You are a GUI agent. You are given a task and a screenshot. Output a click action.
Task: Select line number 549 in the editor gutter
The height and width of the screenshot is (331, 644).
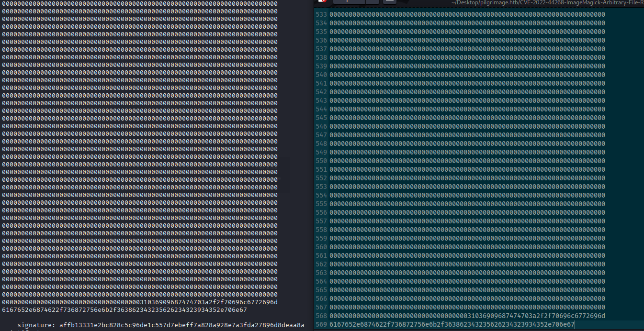[x=321, y=152]
